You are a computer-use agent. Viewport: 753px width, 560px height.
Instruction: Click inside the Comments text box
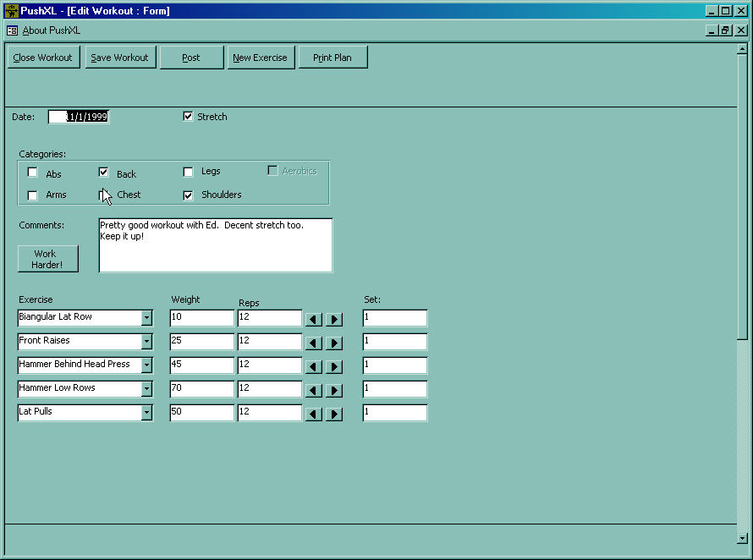[x=216, y=245]
